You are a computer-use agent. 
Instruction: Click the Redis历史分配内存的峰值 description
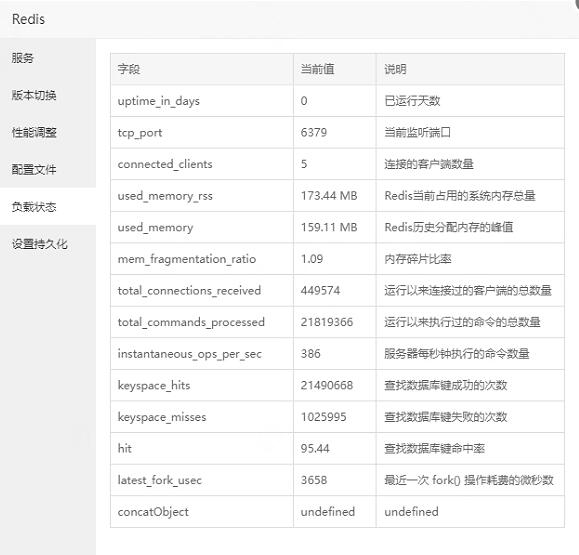click(449, 227)
